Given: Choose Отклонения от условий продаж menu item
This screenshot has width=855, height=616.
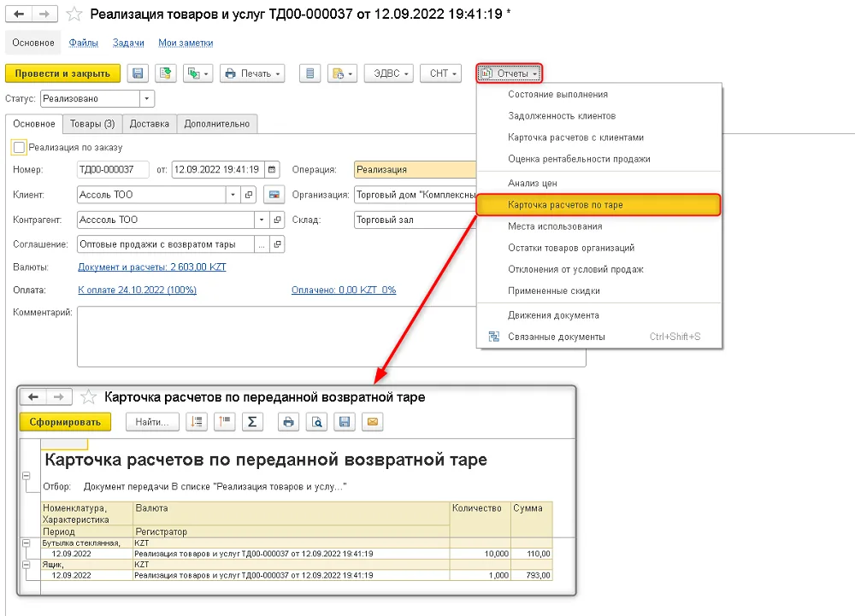Looking at the screenshot, I should coord(599,269).
